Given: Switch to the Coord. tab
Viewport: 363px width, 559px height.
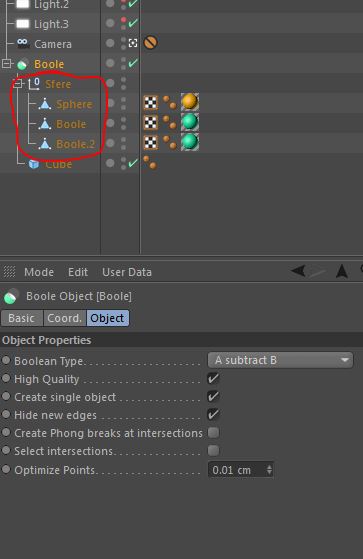Looking at the screenshot, I should 65,318.
